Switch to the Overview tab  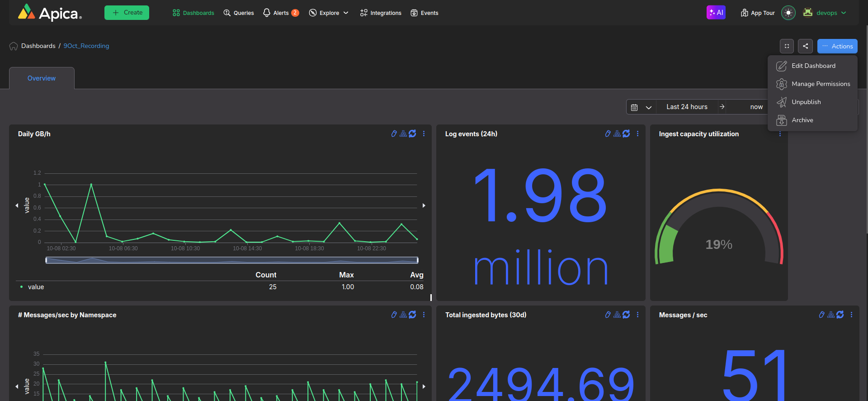pos(42,78)
